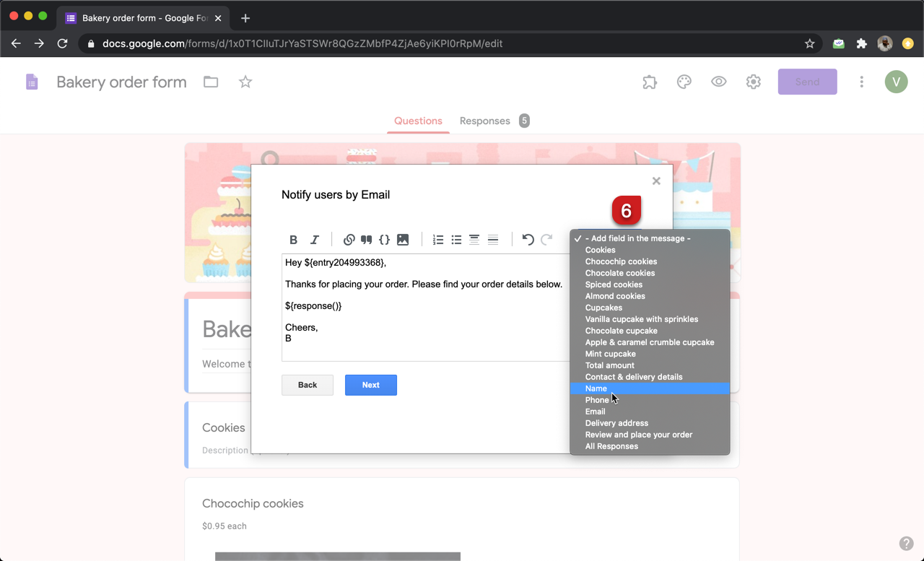Switch to the Responses tab
This screenshot has width=924, height=561.
tap(484, 121)
